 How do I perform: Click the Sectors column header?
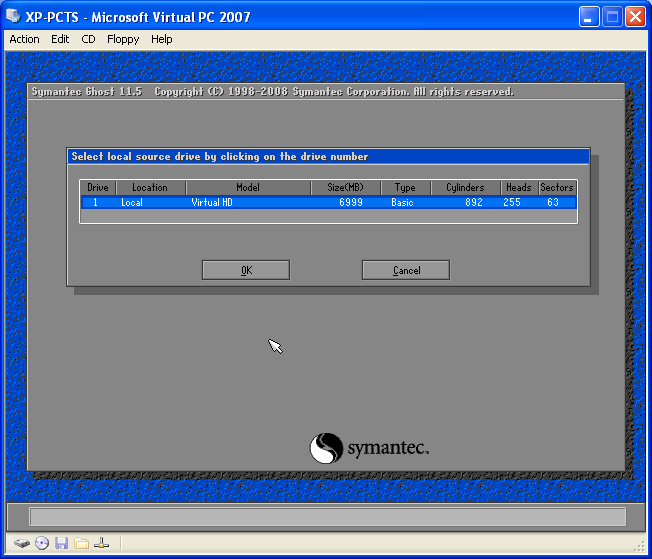click(557, 188)
